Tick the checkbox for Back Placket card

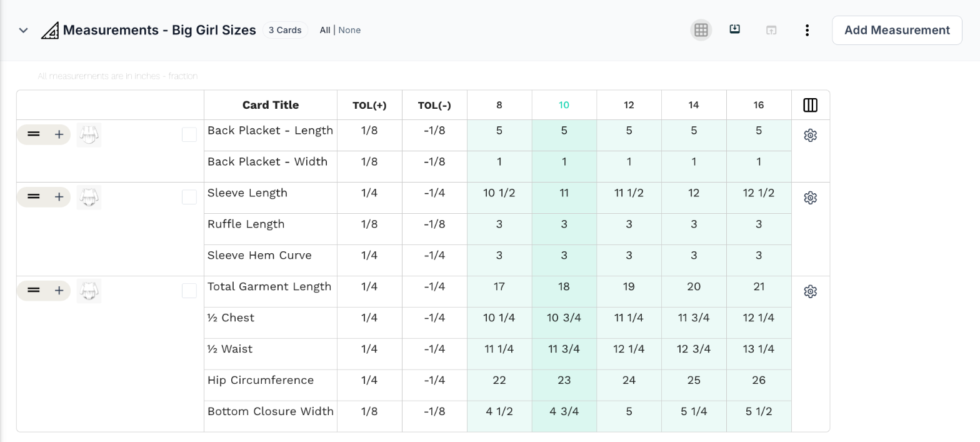click(x=189, y=134)
